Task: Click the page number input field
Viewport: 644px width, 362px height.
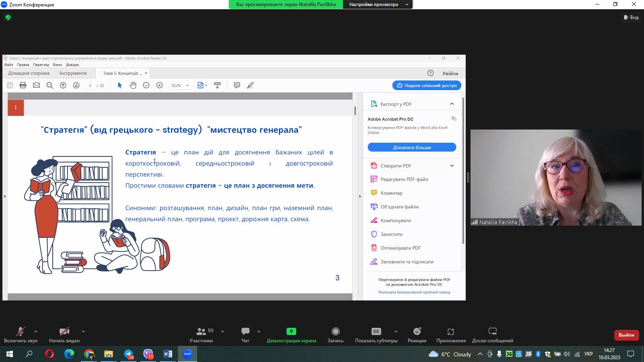Action: [x=90, y=85]
